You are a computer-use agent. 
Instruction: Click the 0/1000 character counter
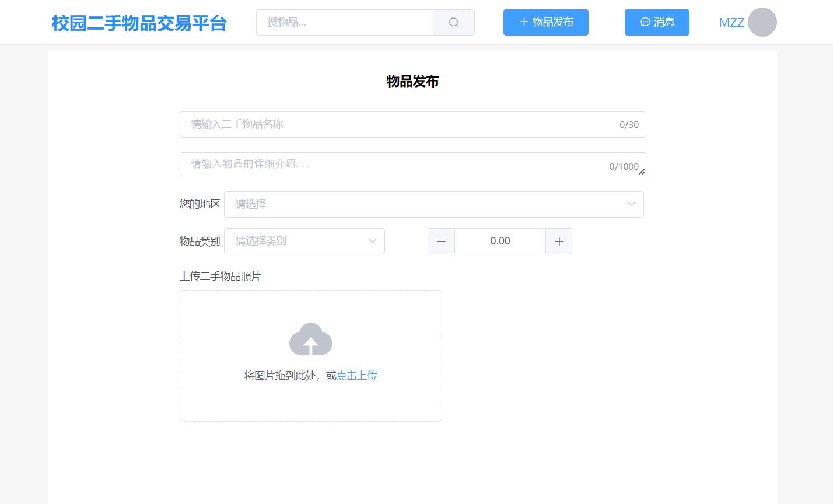pos(624,166)
